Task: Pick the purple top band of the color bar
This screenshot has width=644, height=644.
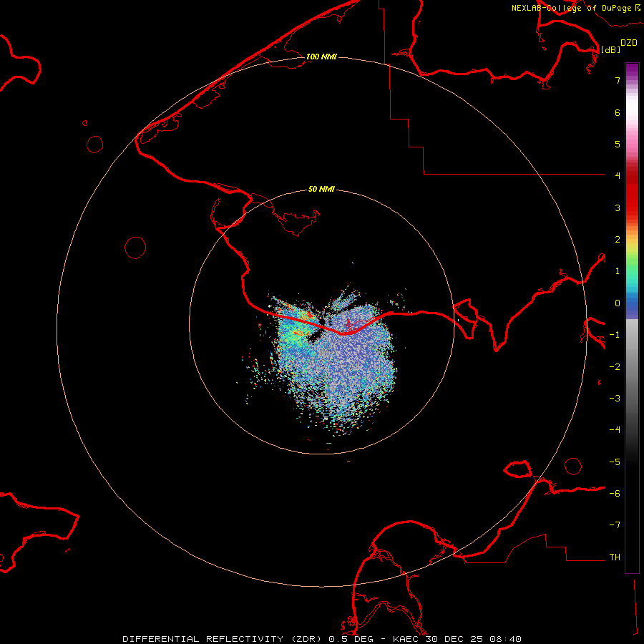Action: [x=632, y=71]
